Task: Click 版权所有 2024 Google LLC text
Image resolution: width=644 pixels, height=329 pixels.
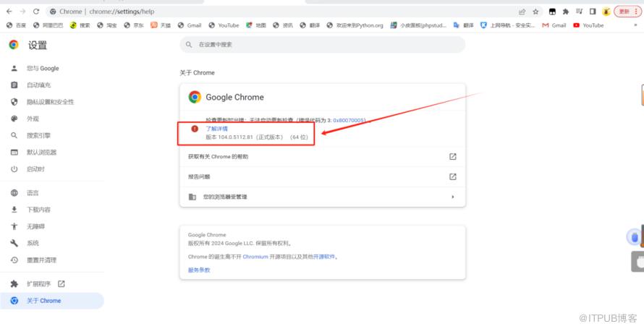Action: (x=240, y=244)
